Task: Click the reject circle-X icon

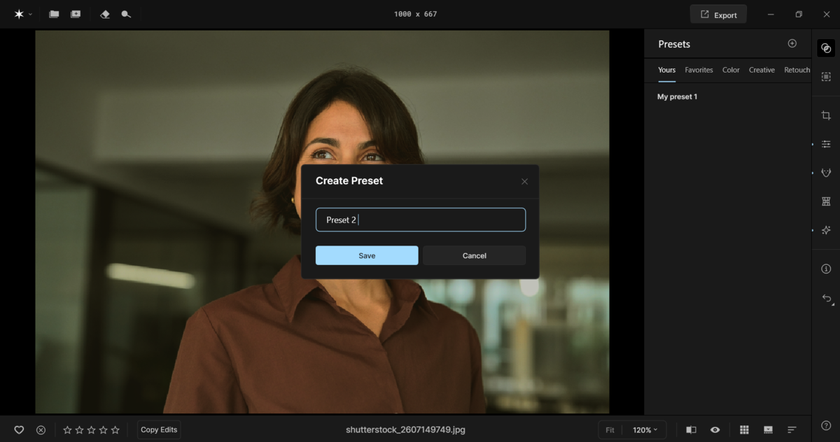Action: tap(41, 430)
